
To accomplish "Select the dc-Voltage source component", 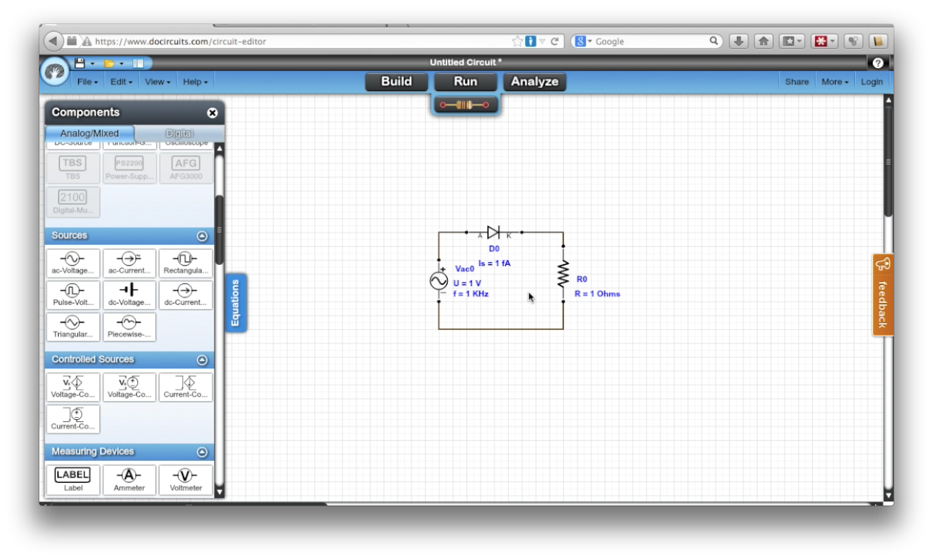I will coord(130,294).
